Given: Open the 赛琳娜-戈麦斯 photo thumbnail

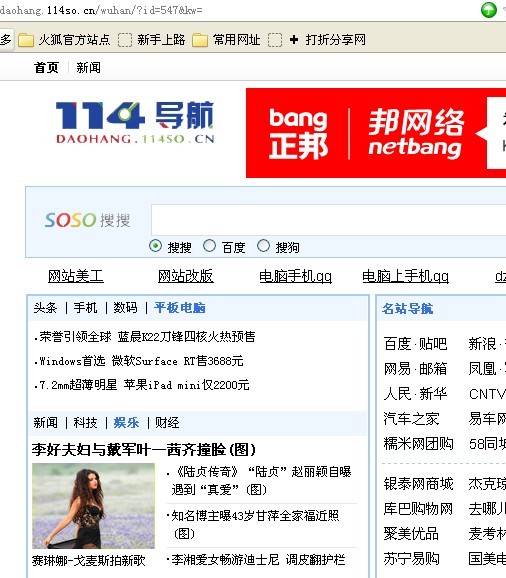Looking at the screenshot, I should coord(93,506).
